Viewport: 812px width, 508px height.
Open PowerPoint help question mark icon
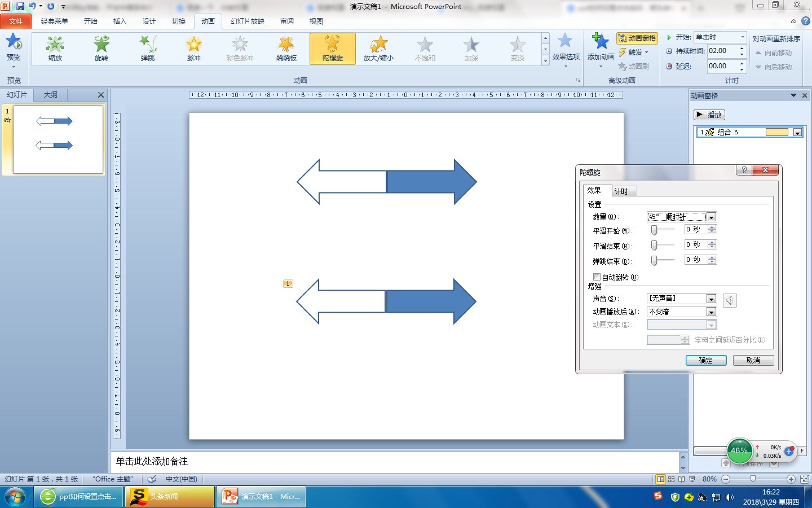click(805, 21)
